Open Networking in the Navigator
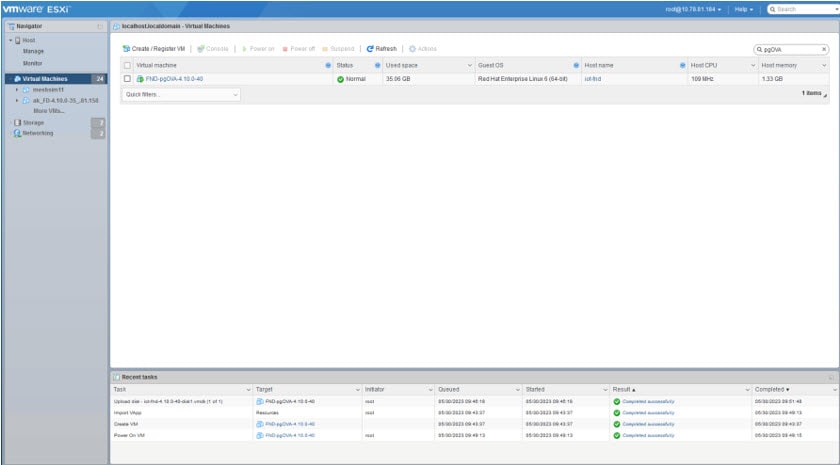The image size is (840, 465). tap(38, 133)
